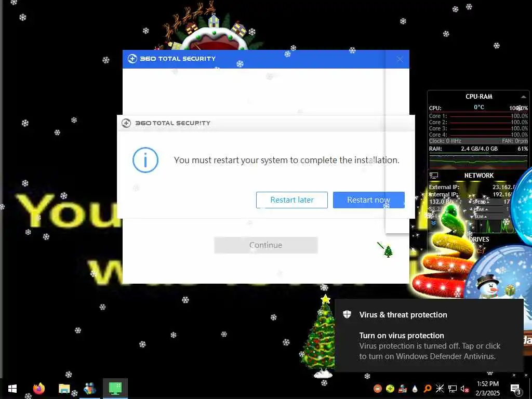
Task: Click the blue info icon in the dialog
Action: [x=145, y=160]
